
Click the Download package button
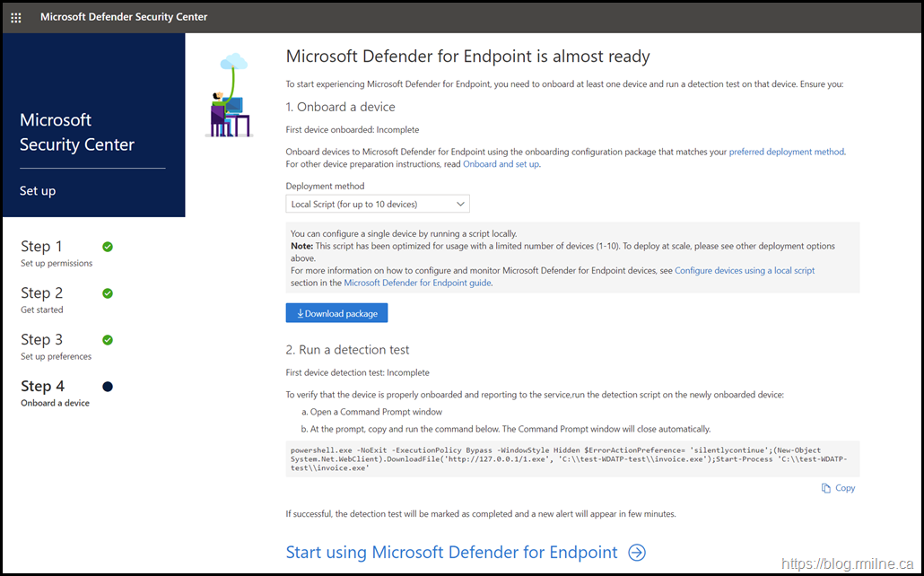pyautogui.click(x=336, y=313)
